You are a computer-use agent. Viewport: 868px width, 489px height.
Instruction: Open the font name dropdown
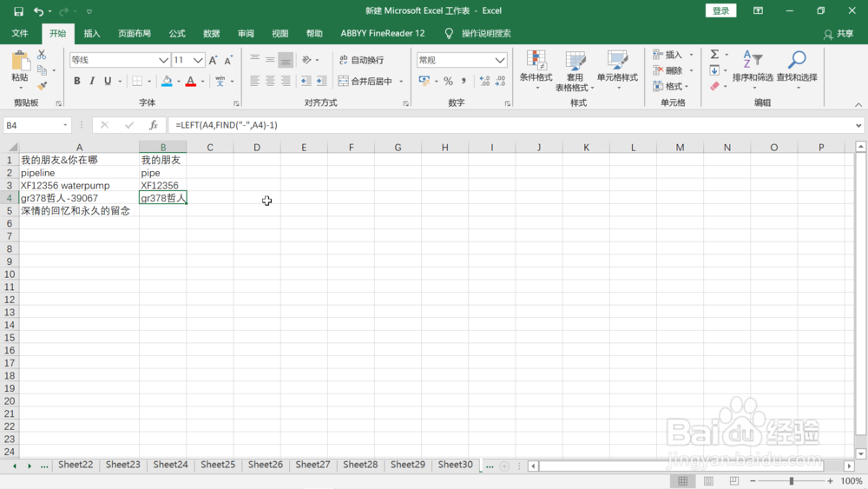pyautogui.click(x=163, y=60)
